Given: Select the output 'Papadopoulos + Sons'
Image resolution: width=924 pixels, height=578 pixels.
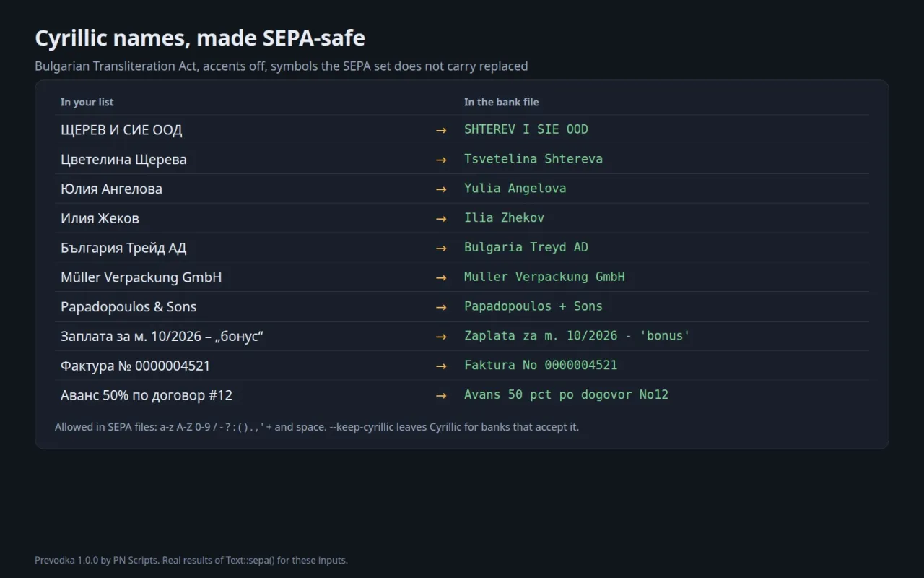Looking at the screenshot, I should (533, 306).
